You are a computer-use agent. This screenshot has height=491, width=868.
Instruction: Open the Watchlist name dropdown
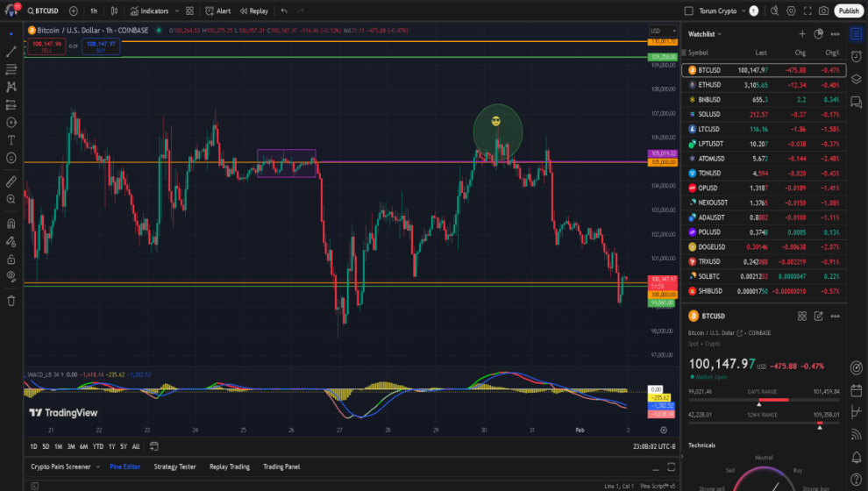(x=705, y=34)
